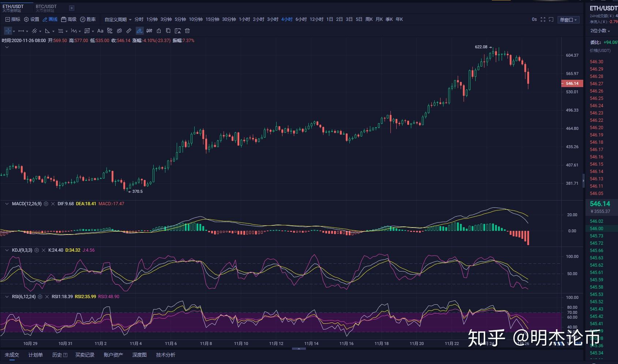This screenshot has height=364, width=618.
Task: Click the 指标 indicators button
Action: 13,19
